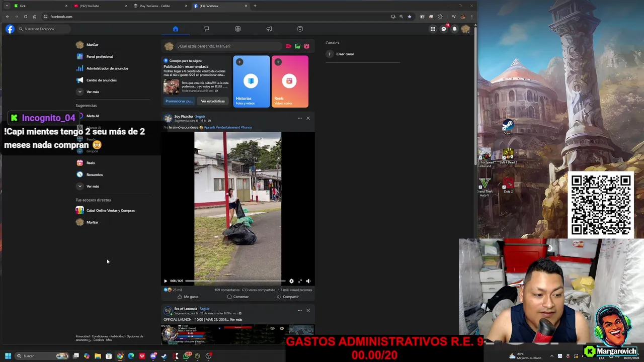Viewport: 644px width, 362px height.
Task: Create a reel from composer icon
Action: click(x=306, y=46)
